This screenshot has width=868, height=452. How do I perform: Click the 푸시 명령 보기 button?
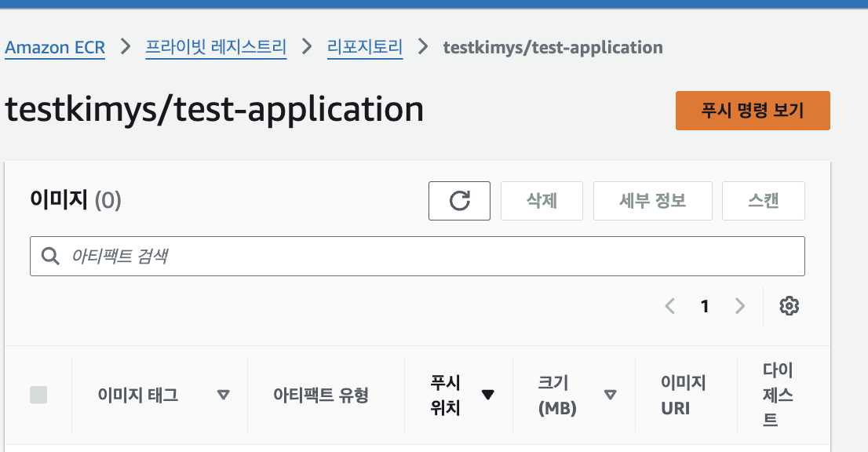pos(753,111)
